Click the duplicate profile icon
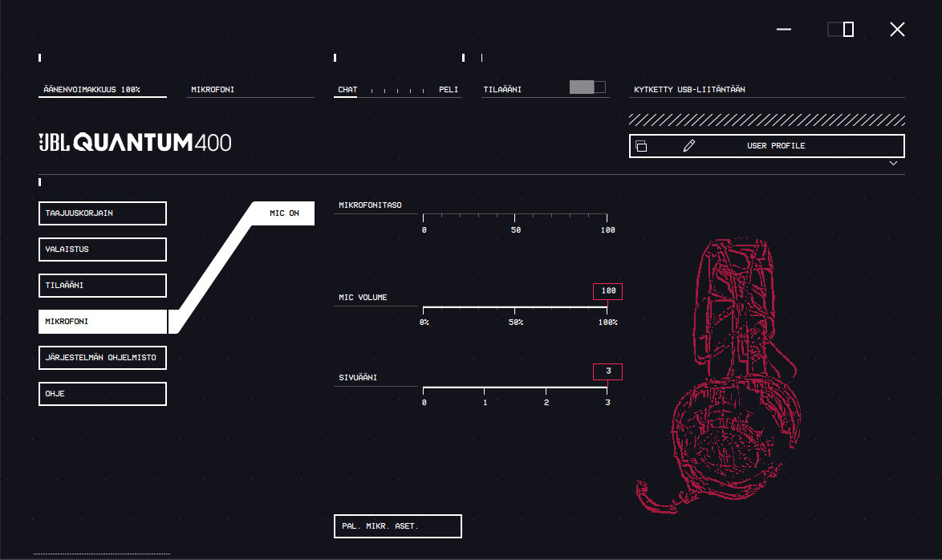This screenshot has width=942, height=560. click(x=641, y=146)
